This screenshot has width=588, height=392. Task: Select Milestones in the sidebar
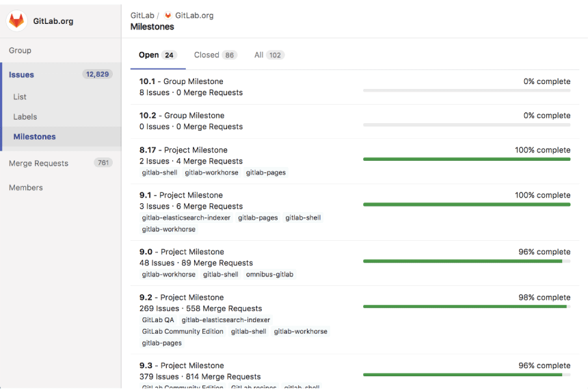(x=34, y=137)
